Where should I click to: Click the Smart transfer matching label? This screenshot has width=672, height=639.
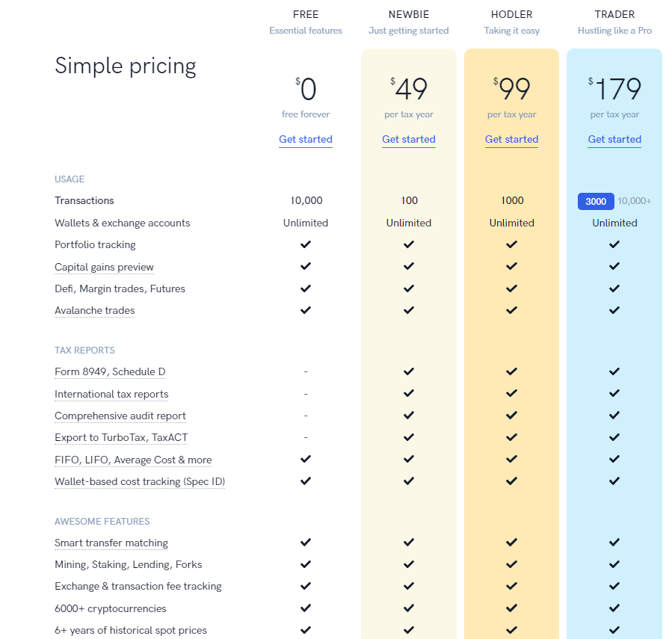111,543
